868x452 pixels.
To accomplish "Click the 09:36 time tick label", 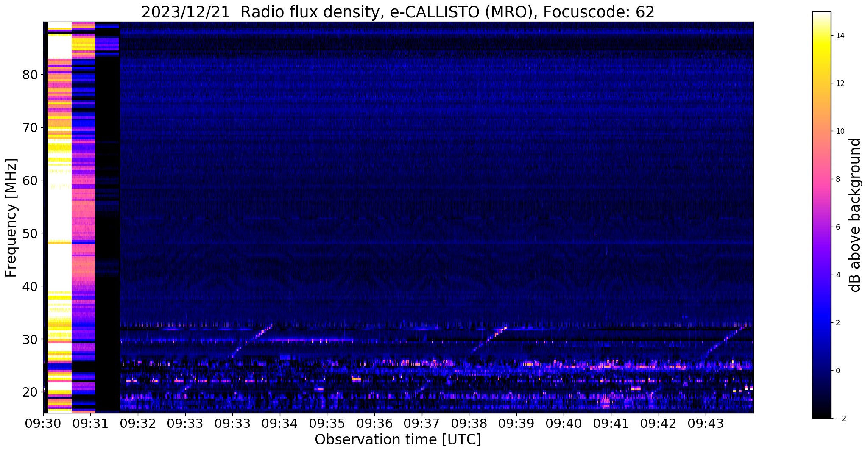I will [374, 423].
